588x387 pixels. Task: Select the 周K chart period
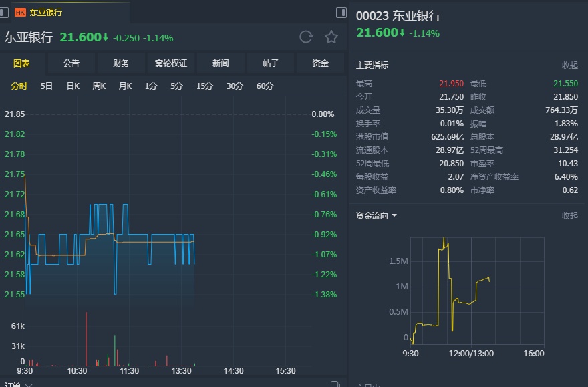pyautogui.click(x=99, y=86)
